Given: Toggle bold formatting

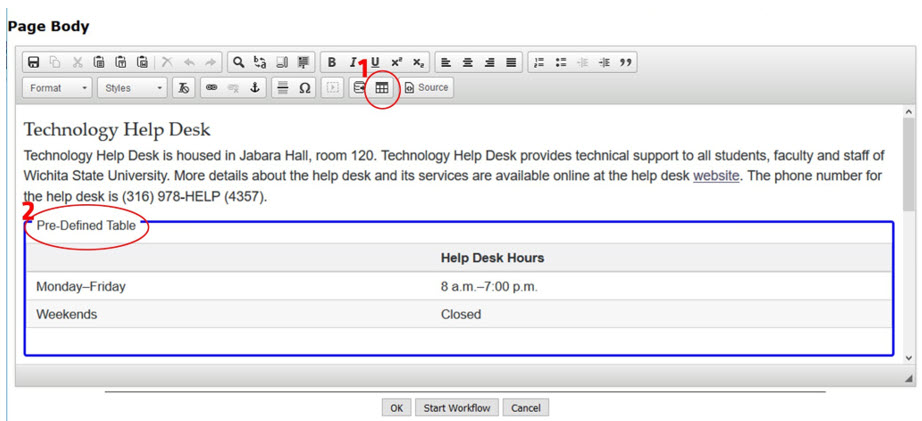Looking at the screenshot, I should 332,62.
